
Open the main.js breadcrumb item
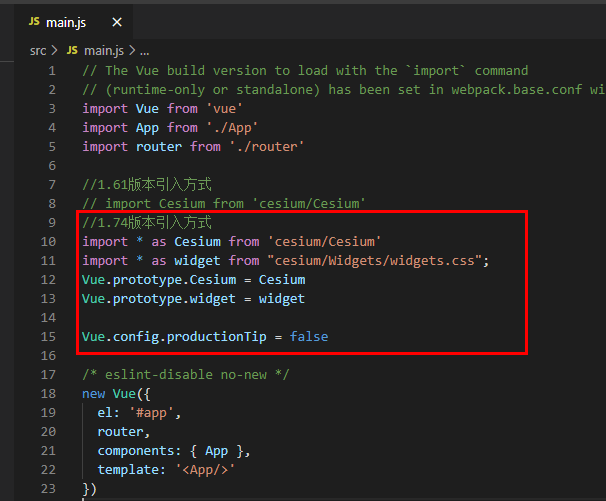pos(104,51)
